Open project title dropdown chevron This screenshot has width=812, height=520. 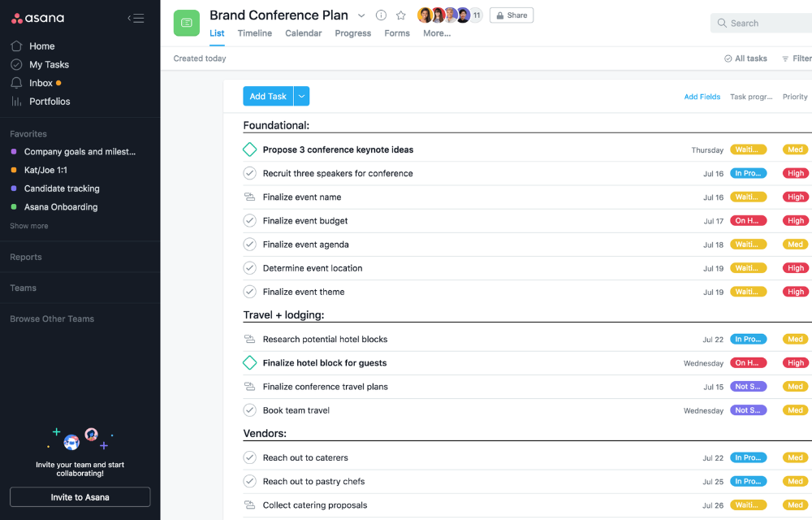click(361, 15)
